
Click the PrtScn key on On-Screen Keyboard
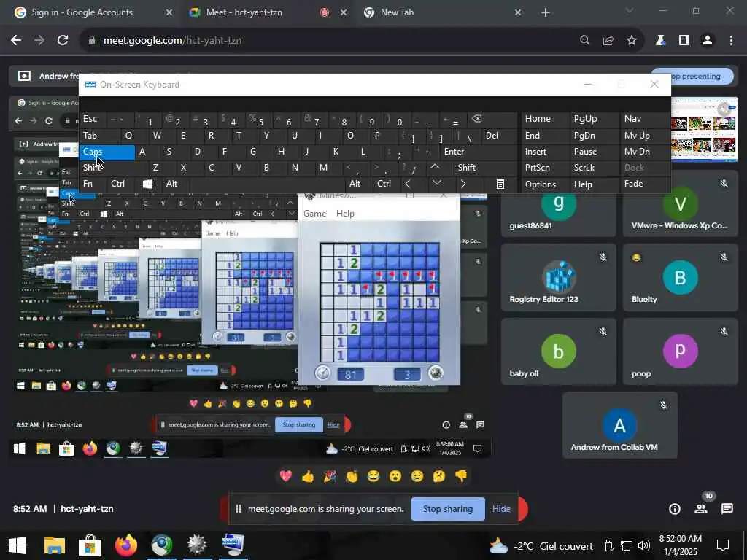[x=545, y=168]
